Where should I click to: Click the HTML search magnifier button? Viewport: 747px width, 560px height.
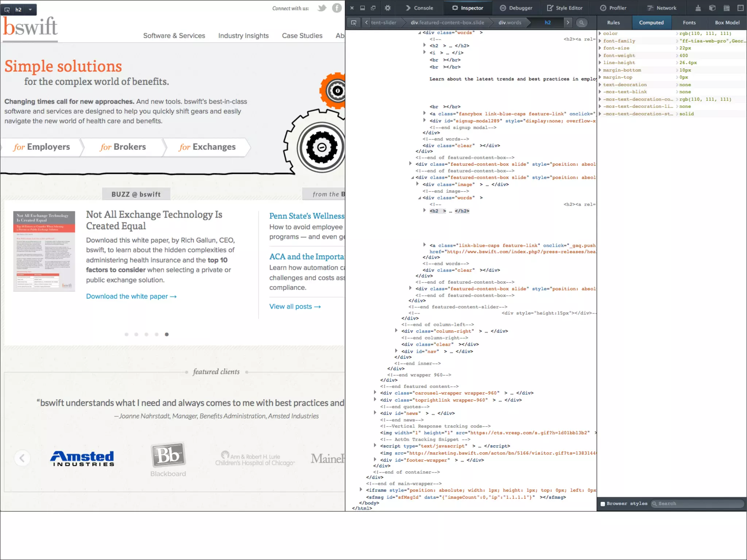(581, 23)
